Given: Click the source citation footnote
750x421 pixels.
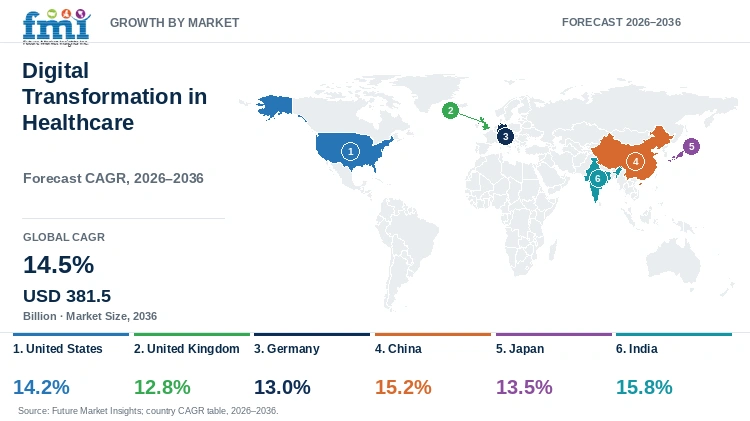Looking at the screenshot, I should pyautogui.click(x=148, y=410).
